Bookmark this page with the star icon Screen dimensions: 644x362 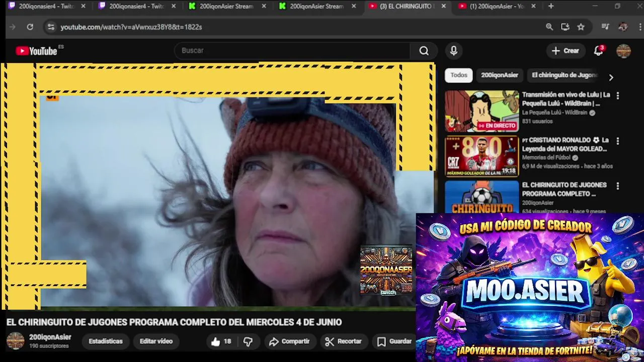click(x=581, y=27)
